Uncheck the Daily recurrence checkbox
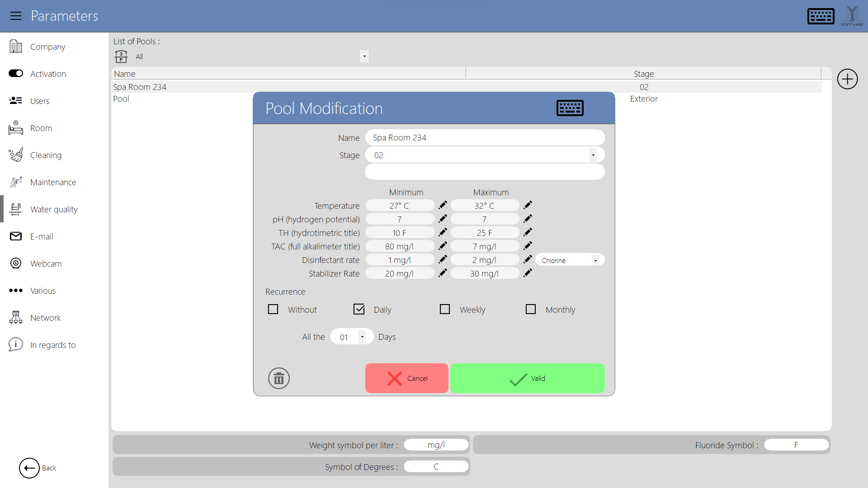The image size is (868, 488). coord(359,309)
